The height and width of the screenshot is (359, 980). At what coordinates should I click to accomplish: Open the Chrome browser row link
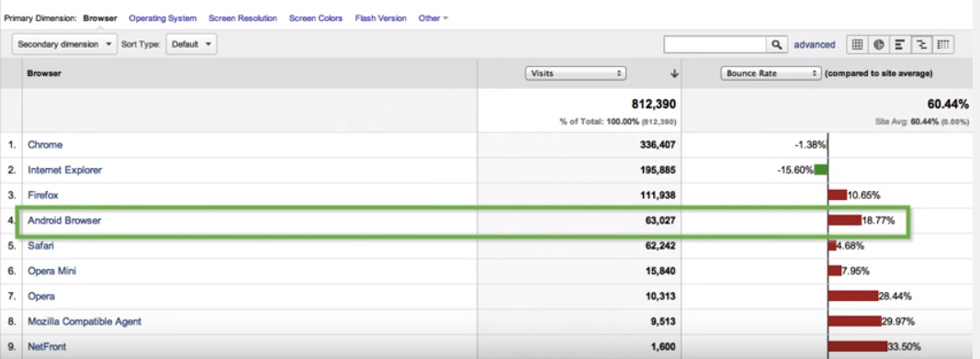pos(45,145)
